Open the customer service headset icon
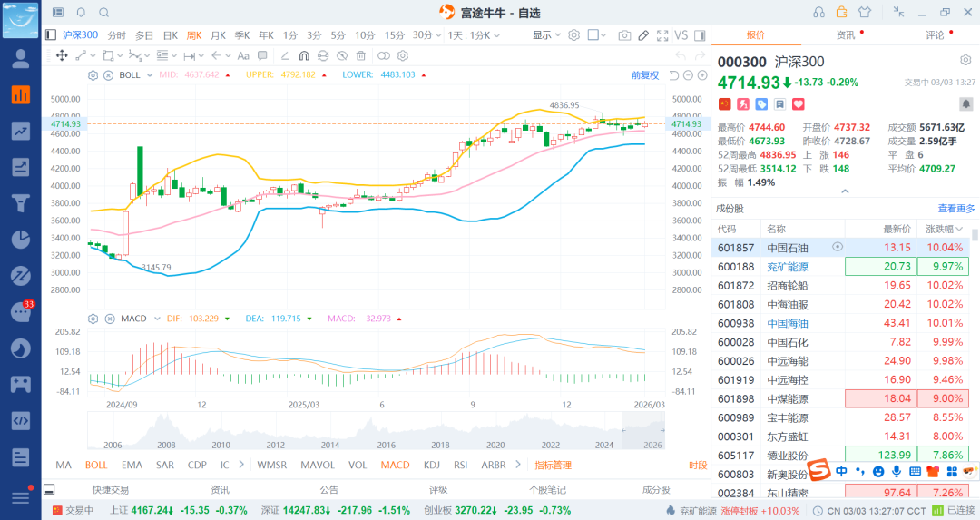Screen dimensions: 980x520 [818, 12]
